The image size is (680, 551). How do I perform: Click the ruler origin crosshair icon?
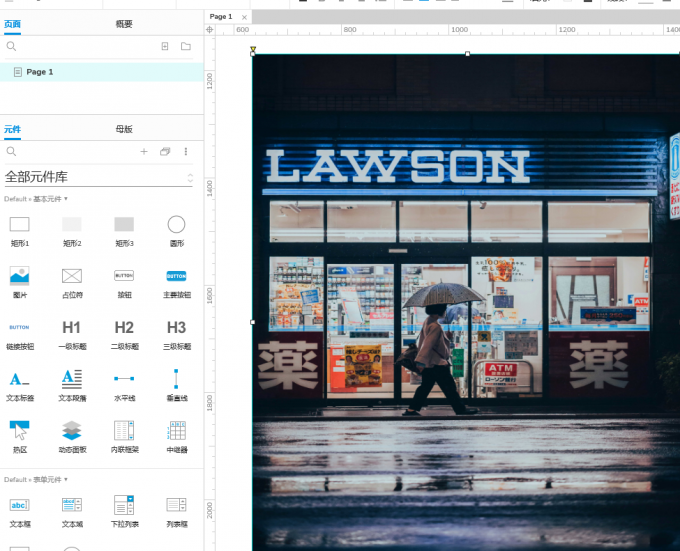click(x=209, y=29)
